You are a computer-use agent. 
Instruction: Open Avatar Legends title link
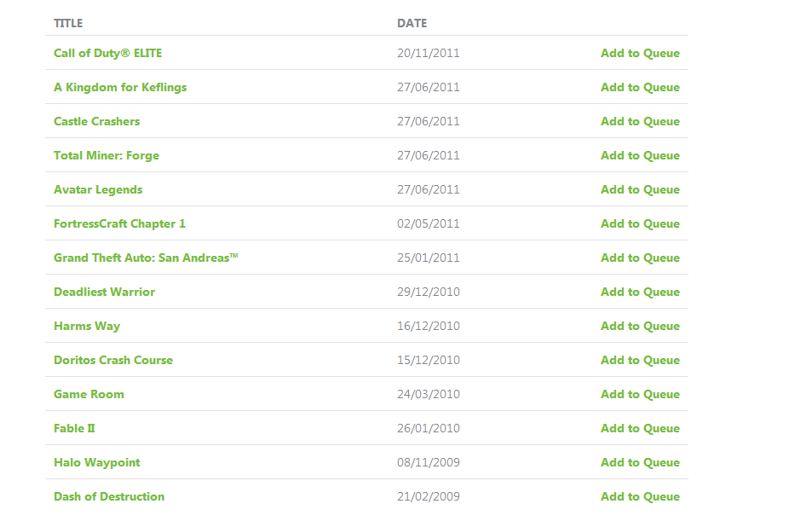tap(98, 189)
